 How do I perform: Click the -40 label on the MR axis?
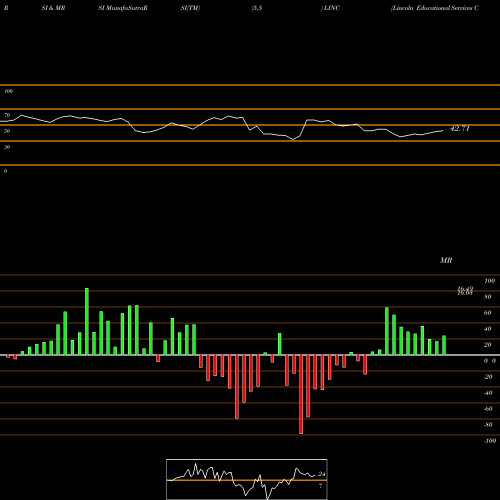[488, 393]
